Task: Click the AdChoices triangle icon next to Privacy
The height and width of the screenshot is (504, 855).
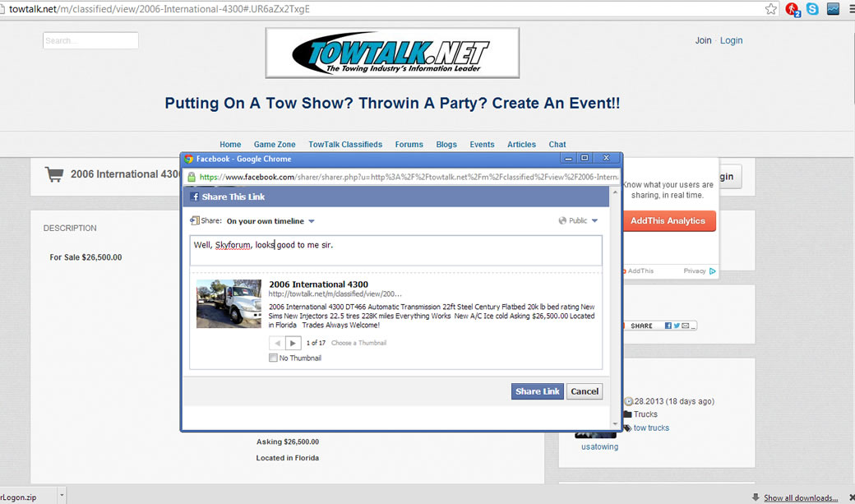Action: pos(712,271)
